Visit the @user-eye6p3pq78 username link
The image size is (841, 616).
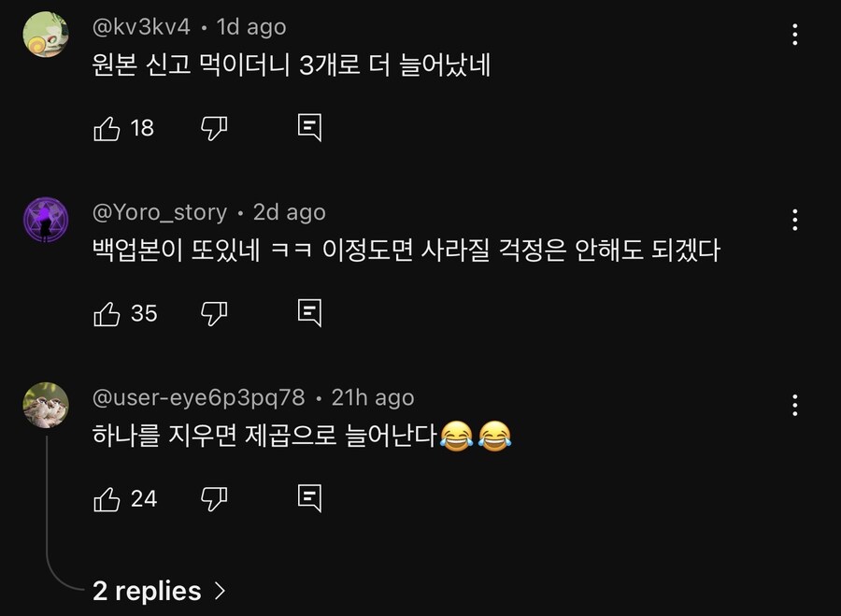[198, 398]
